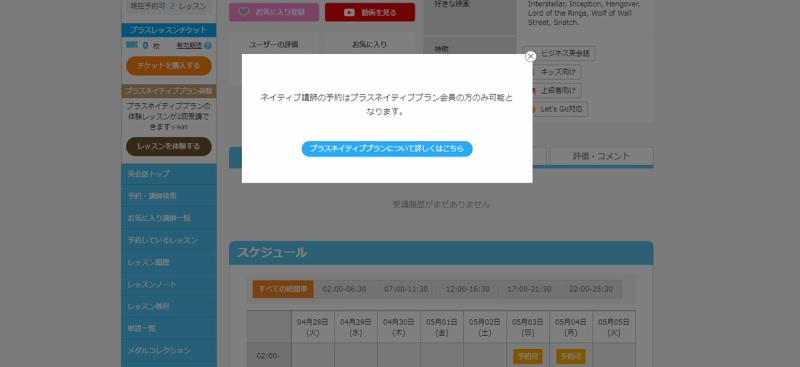Open 単語一覧 in the sidebar
The image size is (800, 367).
(x=169, y=328)
